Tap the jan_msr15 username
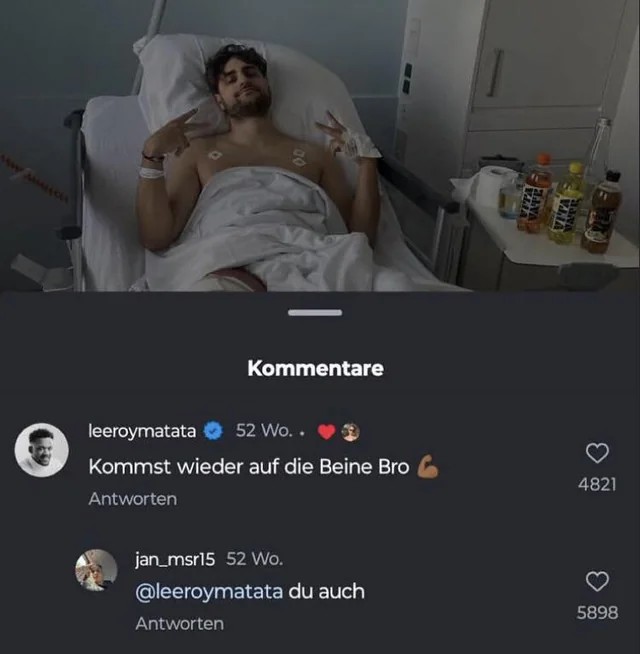This screenshot has height=654, width=640. pyautogui.click(x=176, y=558)
